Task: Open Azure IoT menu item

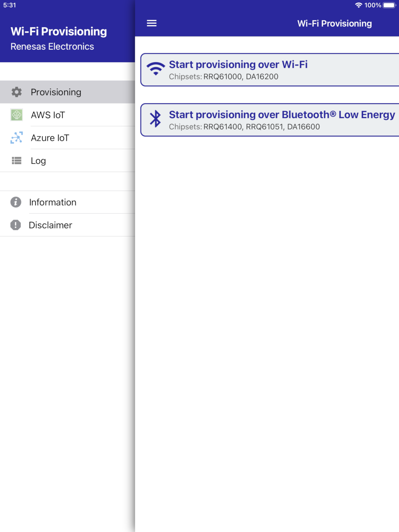Action: click(67, 137)
